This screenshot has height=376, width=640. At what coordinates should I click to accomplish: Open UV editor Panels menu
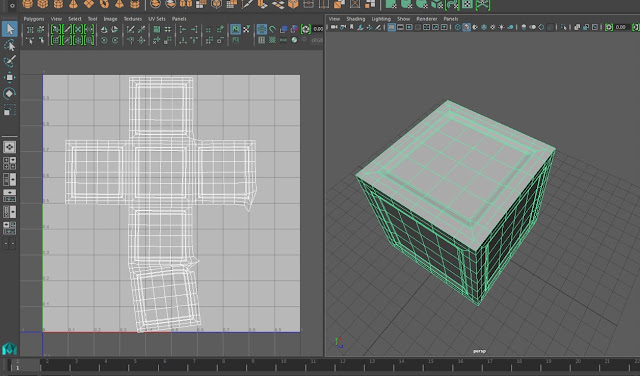(179, 19)
